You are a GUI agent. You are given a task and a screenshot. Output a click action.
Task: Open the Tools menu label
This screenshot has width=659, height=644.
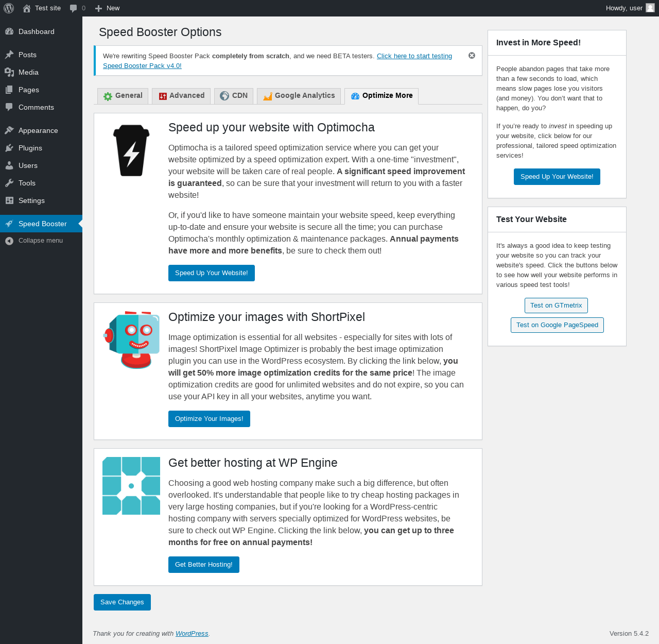point(27,183)
